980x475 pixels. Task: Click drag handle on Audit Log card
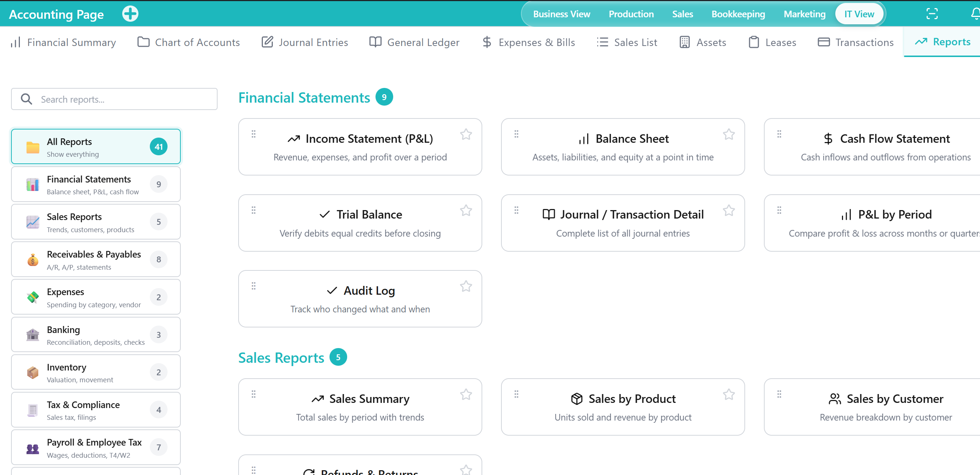[253, 286]
